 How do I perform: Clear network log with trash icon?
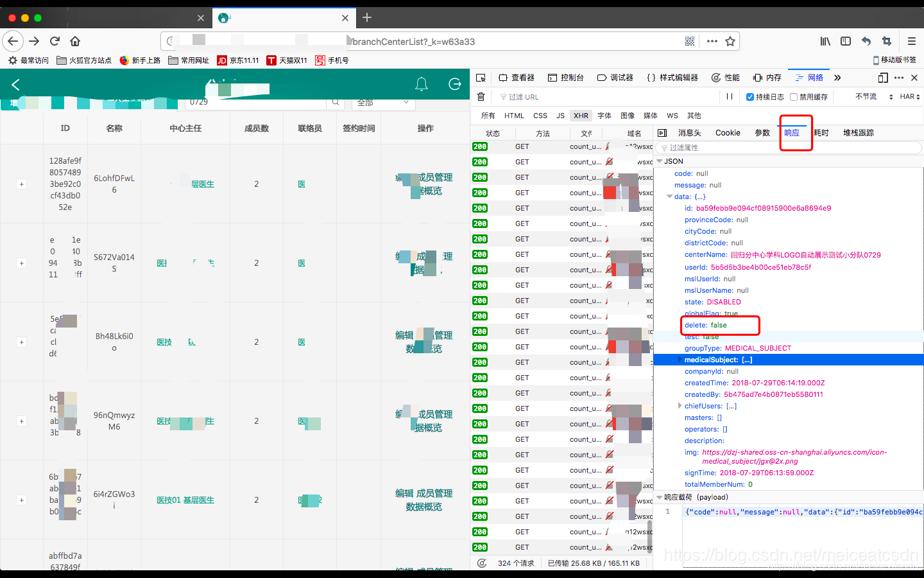coord(481,97)
